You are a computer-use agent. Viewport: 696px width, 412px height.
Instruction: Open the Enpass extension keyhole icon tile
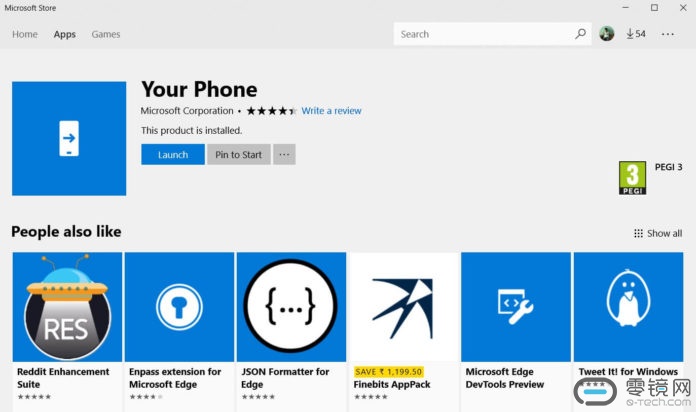(179, 307)
